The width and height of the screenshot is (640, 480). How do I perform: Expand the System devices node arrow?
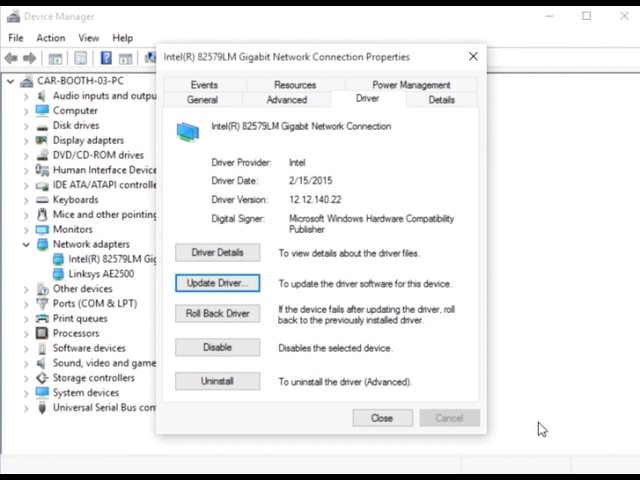pos(26,393)
